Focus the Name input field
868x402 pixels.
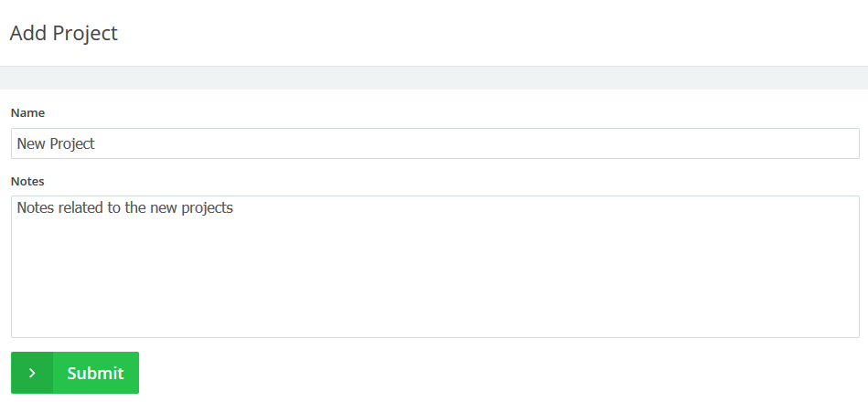coord(434,143)
